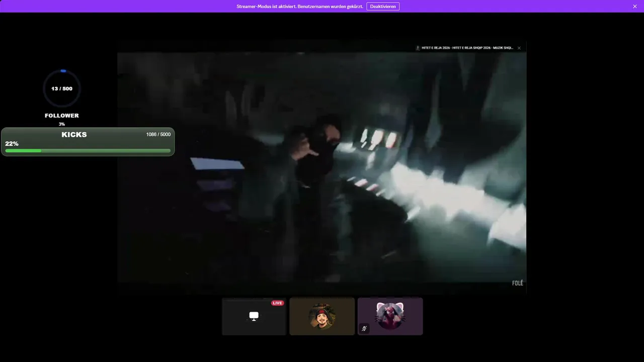Close the HITET E REJA 2026 title overlay
This screenshot has width=644, height=362.
[519, 48]
